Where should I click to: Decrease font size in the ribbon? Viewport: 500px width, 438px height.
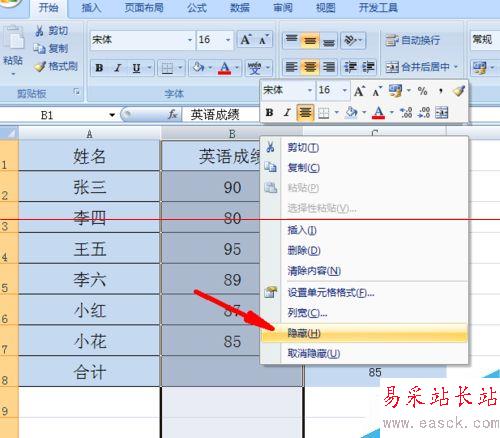264,40
